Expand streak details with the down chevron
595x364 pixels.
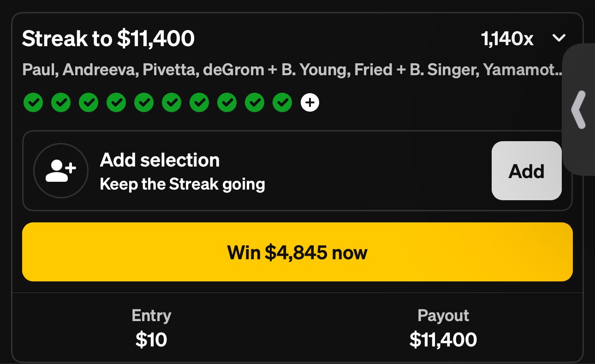(559, 38)
